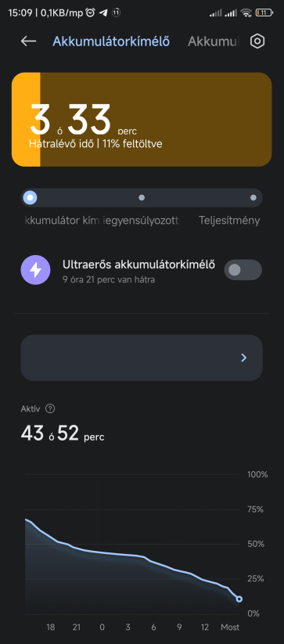Tap the Teljesítmény label
284x644 pixels.
pos(229,221)
